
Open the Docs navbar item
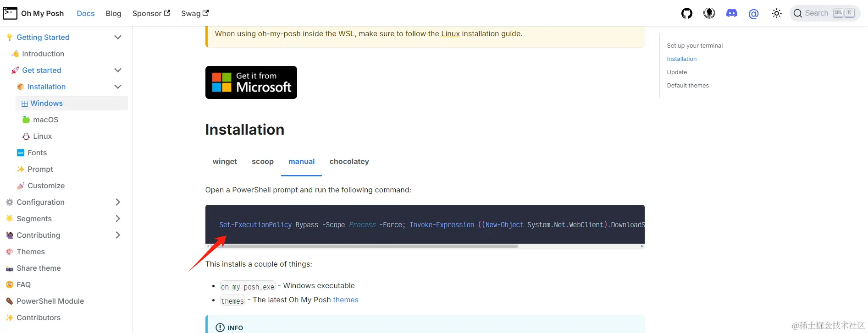[86, 13]
